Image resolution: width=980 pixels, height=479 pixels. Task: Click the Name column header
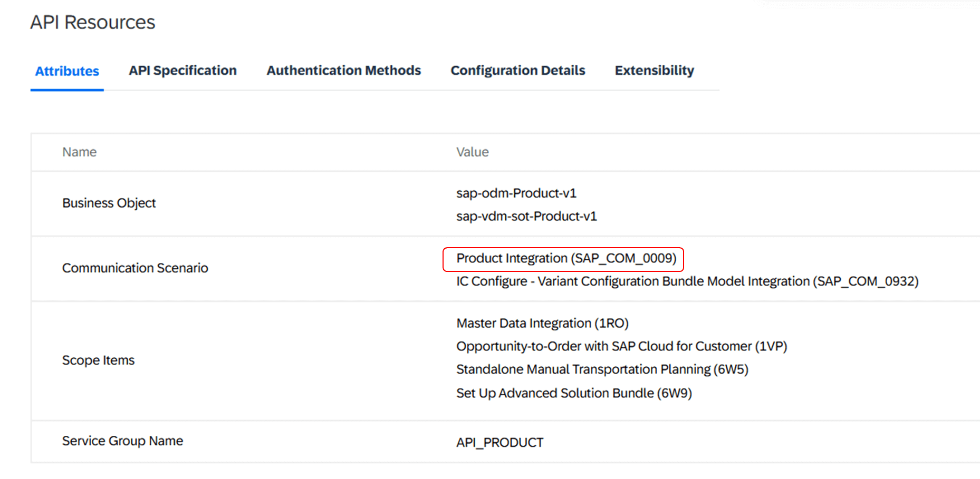click(x=79, y=152)
